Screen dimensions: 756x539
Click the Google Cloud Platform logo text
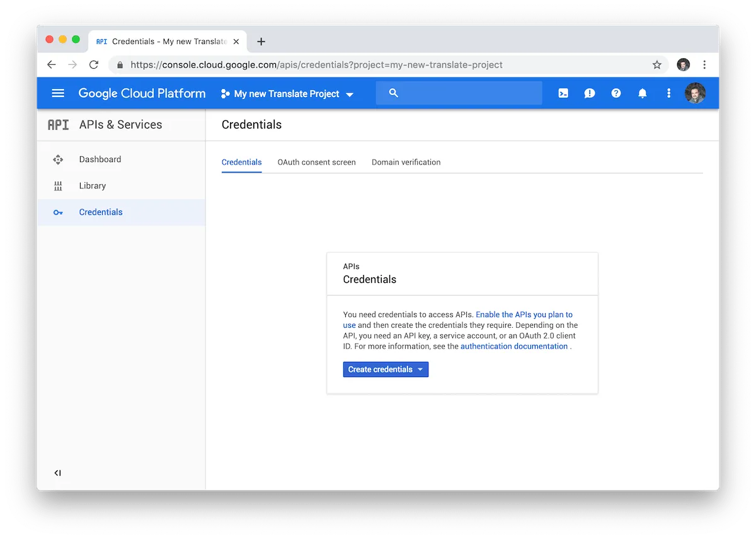pos(142,93)
